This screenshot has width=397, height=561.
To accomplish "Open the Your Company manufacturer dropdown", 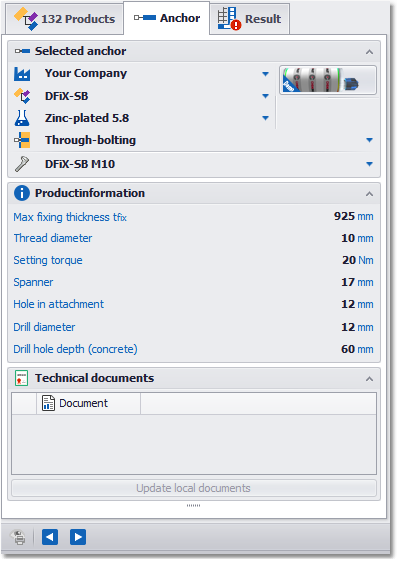I will [x=265, y=74].
